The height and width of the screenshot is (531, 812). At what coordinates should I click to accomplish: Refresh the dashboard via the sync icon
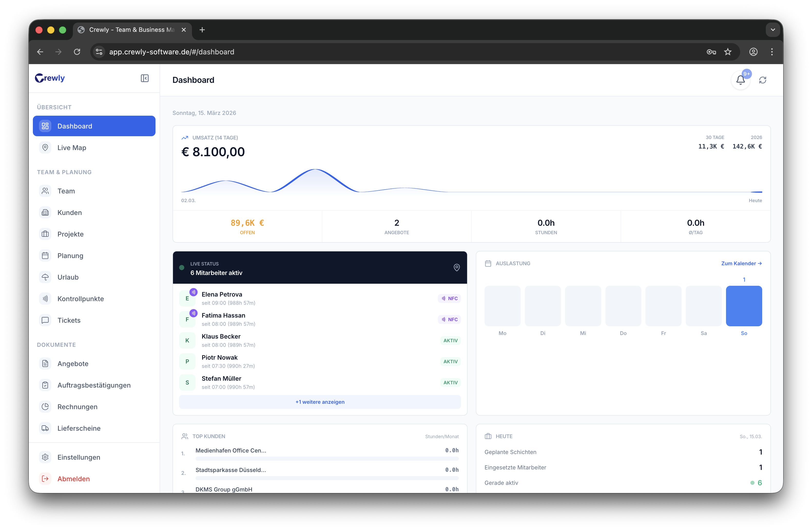click(x=763, y=80)
